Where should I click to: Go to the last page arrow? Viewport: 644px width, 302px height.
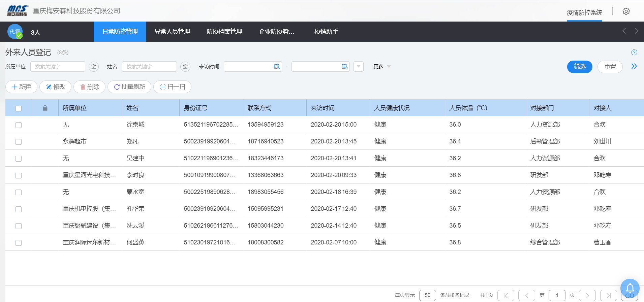click(608, 295)
